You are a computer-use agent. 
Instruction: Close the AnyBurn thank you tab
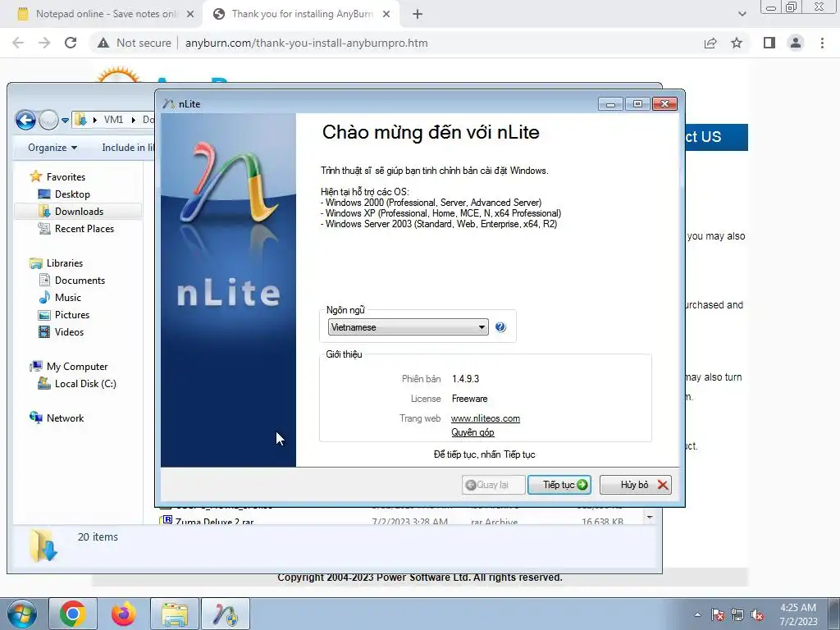386,14
